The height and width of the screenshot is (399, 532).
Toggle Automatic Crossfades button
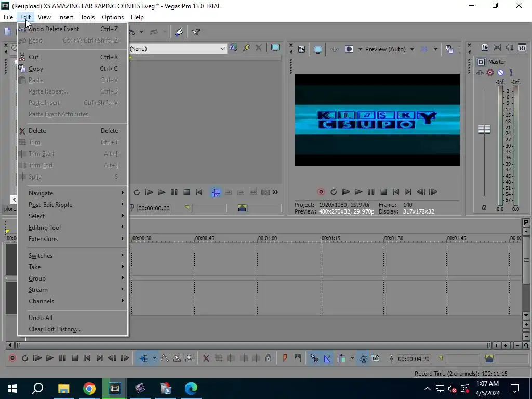click(327, 358)
